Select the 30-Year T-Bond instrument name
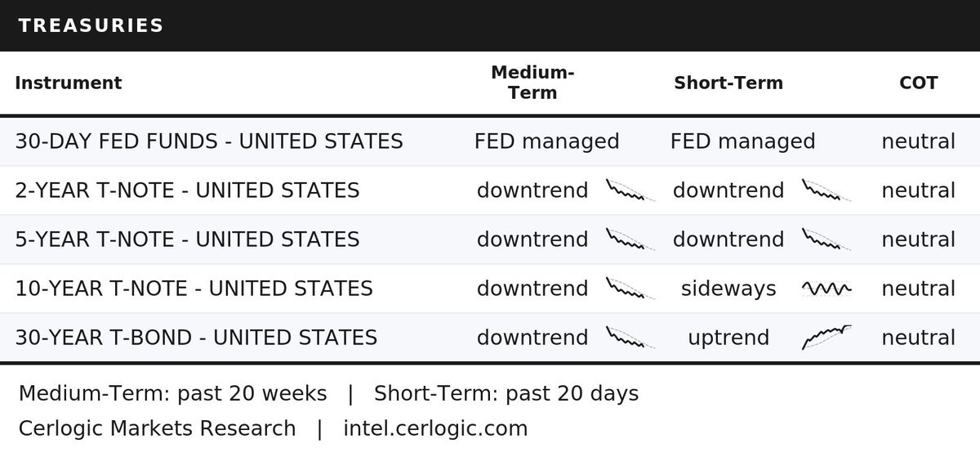980x457 pixels. (196, 338)
